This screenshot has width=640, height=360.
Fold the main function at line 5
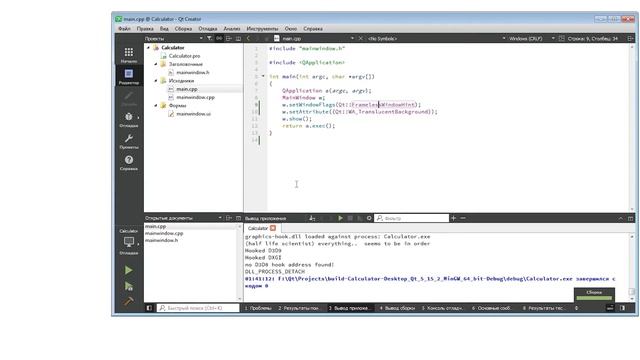point(263,76)
